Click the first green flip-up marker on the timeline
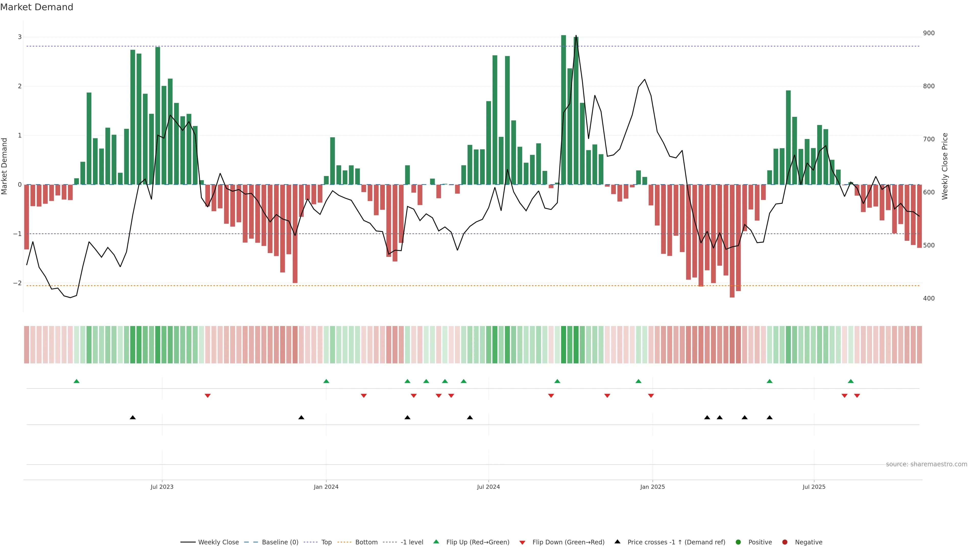The height and width of the screenshot is (551, 980). [x=77, y=381]
